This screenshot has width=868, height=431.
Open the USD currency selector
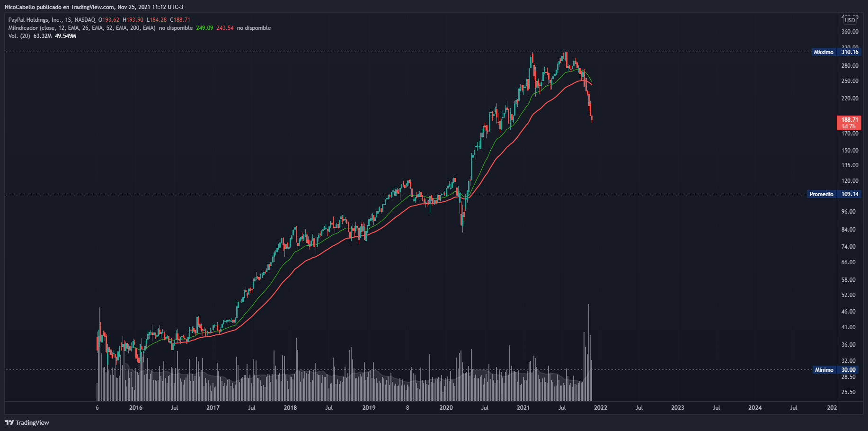click(850, 20)
